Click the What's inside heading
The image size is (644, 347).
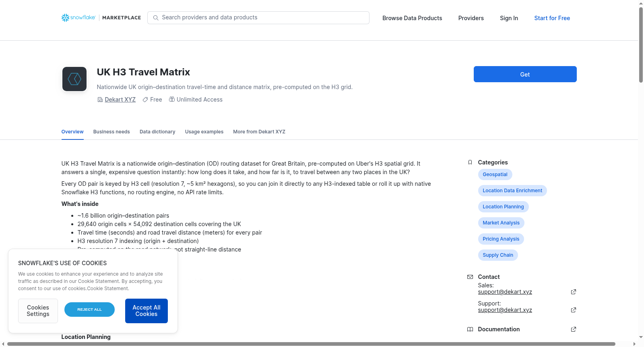[x=80, y=204]
